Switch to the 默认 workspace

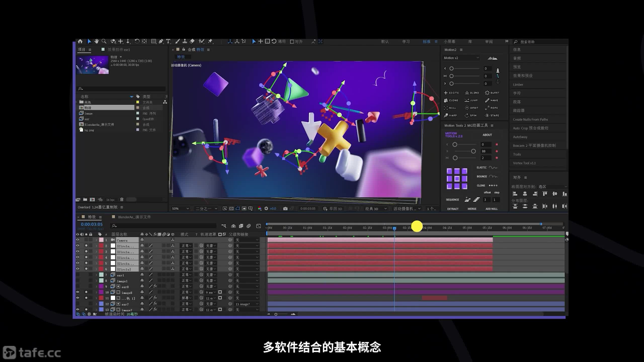tap(385, 41)
